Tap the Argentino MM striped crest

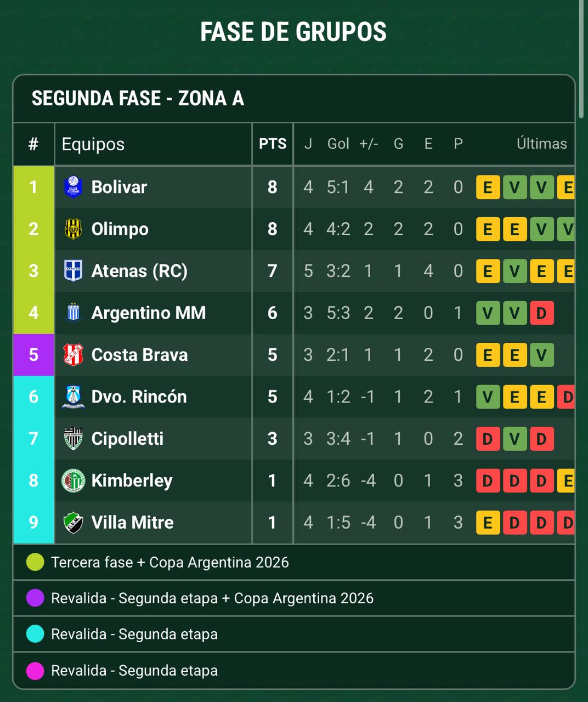[73, 313]
